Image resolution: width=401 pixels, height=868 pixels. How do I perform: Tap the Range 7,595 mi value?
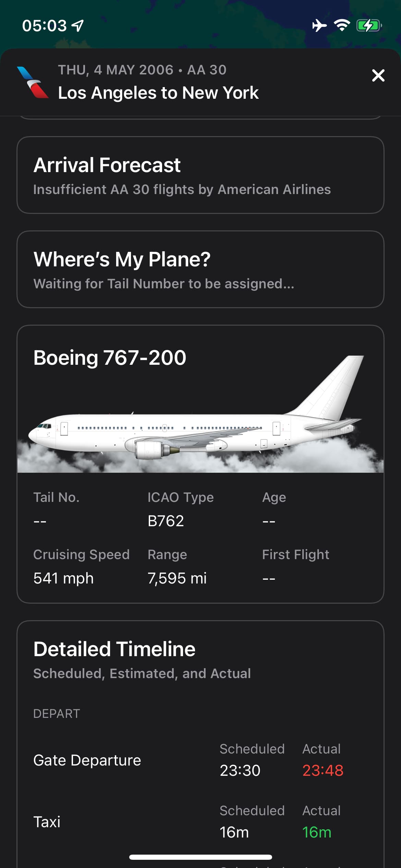pyautogui.click(x=177, y=578)
